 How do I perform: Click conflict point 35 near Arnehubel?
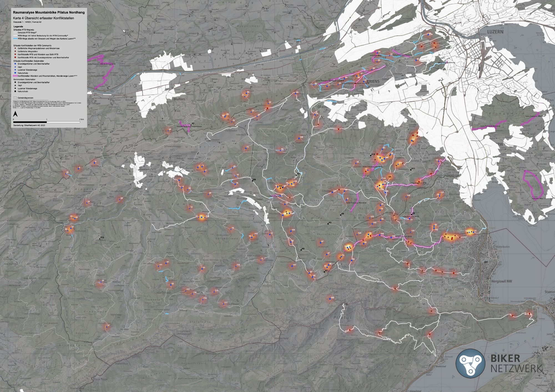pyautogui.click(x=120, y=199)
